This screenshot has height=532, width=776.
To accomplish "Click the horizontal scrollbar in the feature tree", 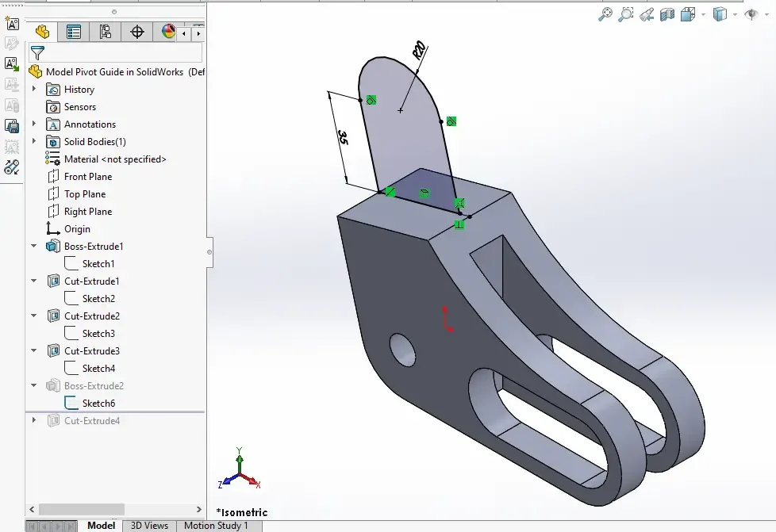I will 82,509.
